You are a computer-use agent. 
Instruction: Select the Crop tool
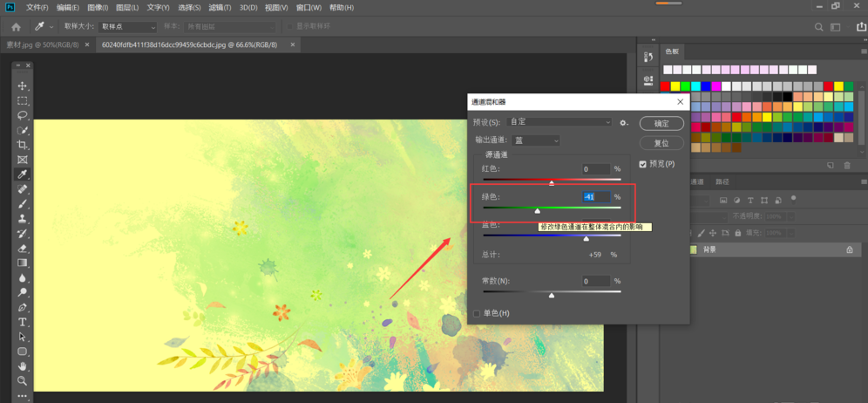coord(23,145)
